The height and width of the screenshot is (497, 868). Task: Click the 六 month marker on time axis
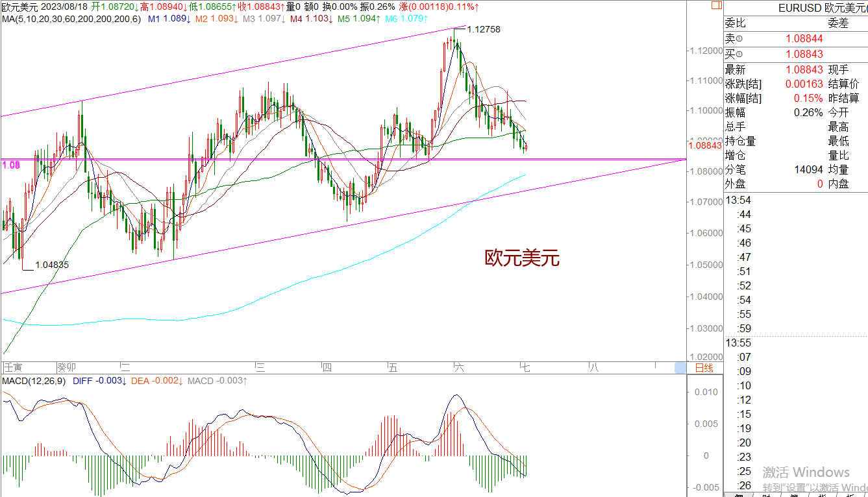[459, 368]
